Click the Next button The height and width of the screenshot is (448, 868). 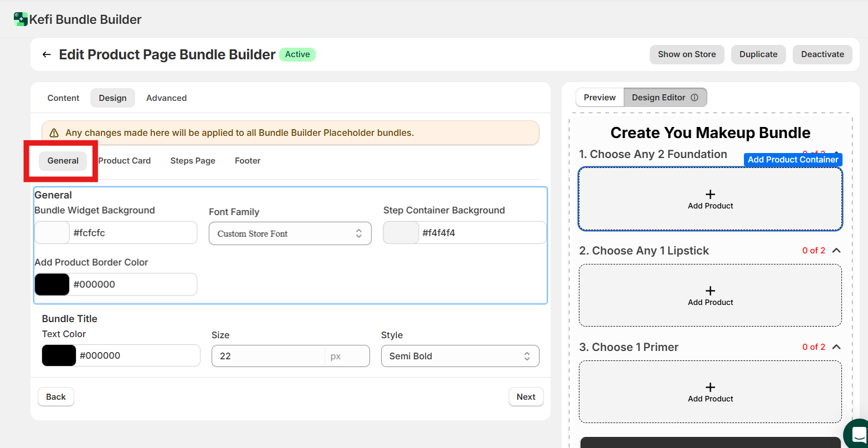(x=526, y=397)
